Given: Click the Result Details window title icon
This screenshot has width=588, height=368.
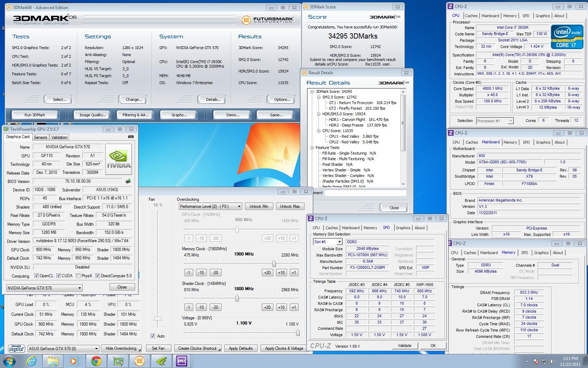Looking at the screenshot, I should [304, 73].
